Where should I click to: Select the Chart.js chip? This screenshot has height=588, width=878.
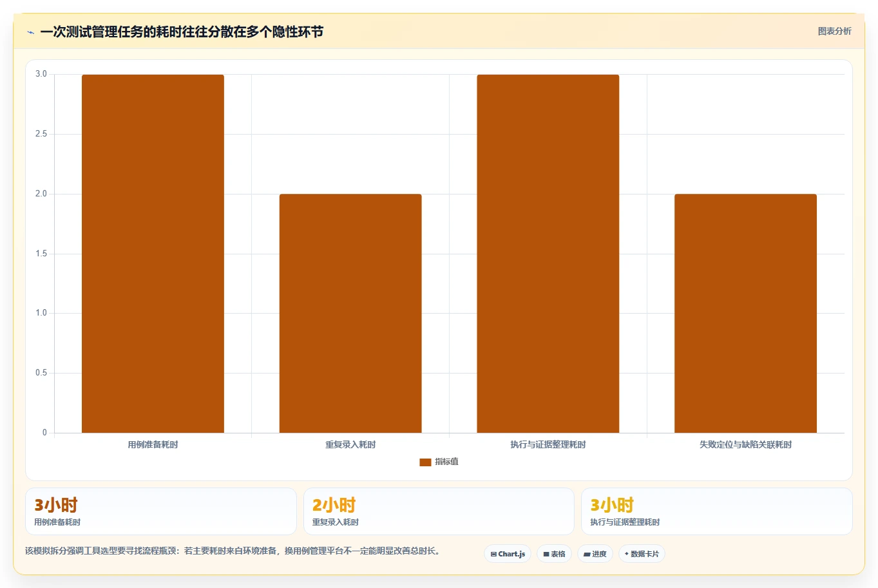[508, 554]
